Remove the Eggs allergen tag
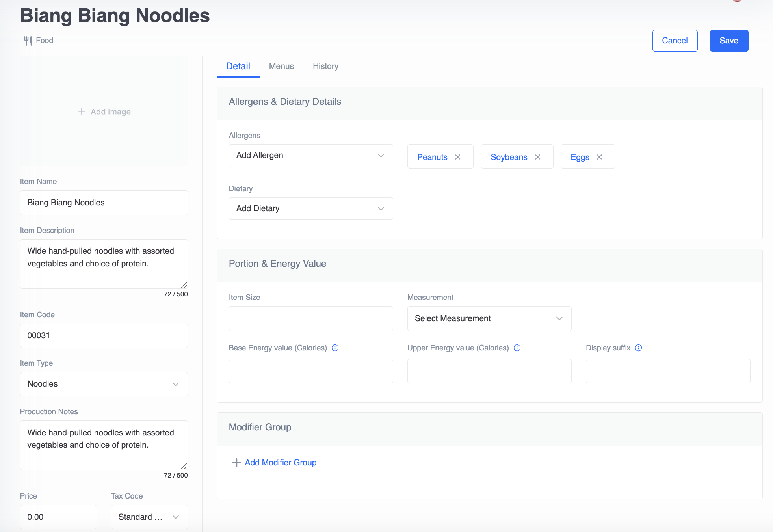Viewport: 773px width, 532px height. click(x=599, y=157)
